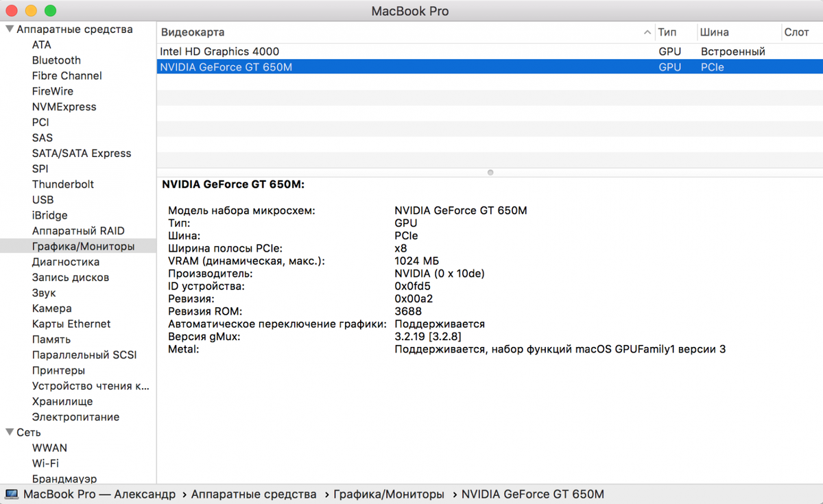Close the window with red button

pos(12,11)
